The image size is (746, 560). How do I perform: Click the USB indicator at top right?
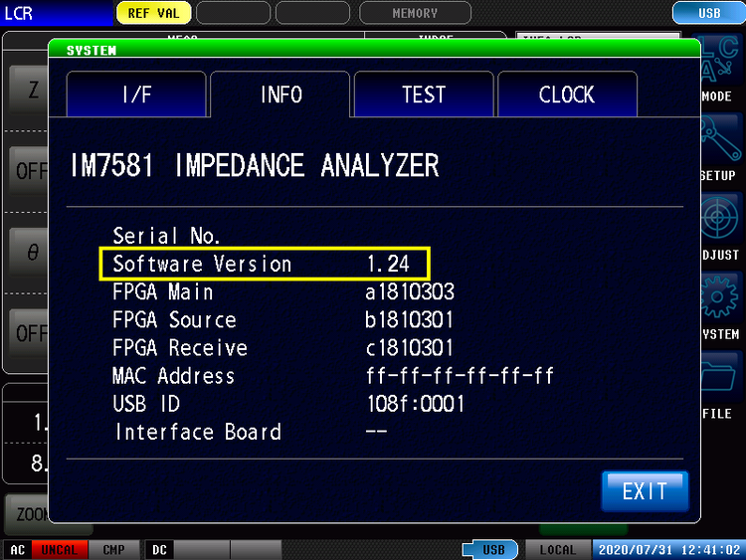click(709, 13)
